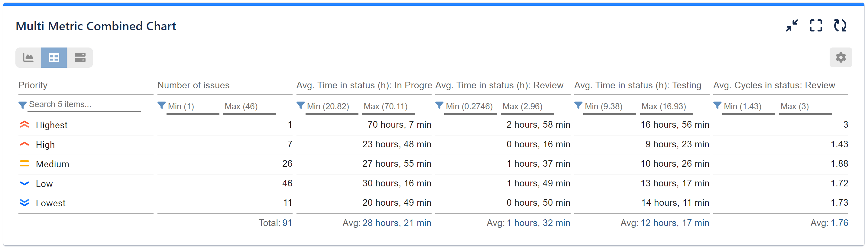Click the Min (1) issues filter field
The height and width of the screenshot is (249, 868).
[193, 106]
